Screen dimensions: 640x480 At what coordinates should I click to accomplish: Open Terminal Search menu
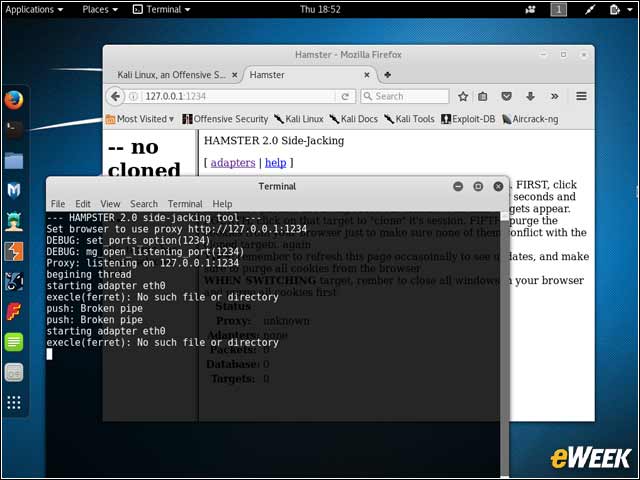144,204
